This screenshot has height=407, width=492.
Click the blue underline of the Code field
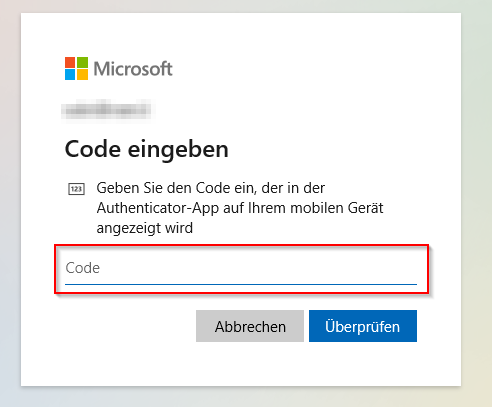[x=241, y=284]
